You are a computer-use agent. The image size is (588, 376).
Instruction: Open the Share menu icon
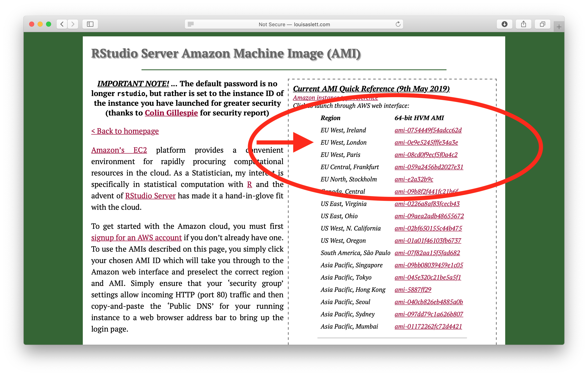click(523, 24)
